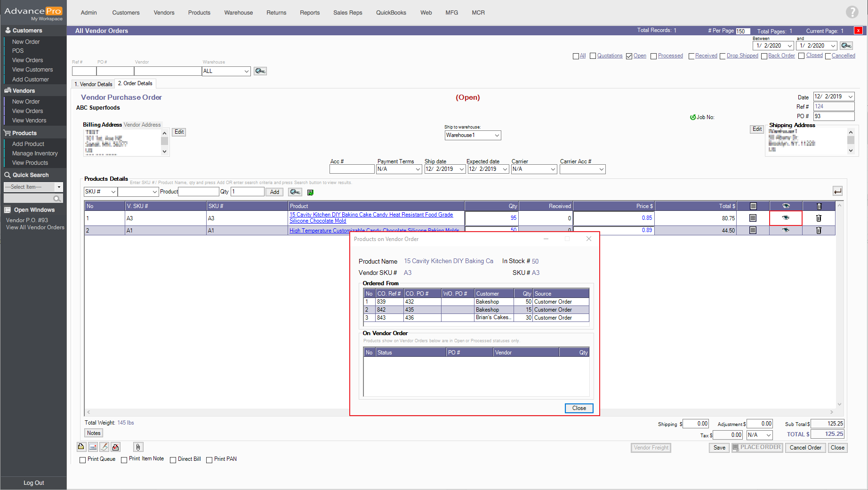This screenshot has width=868, height=490.
Task: Expand the Payment Terms dropdown
Action: tap(399, 169)
